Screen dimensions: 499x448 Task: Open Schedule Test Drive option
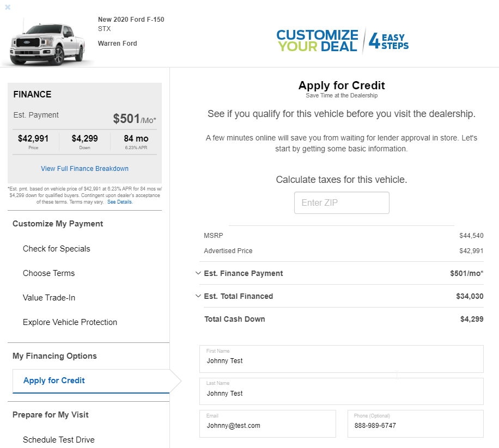pos(58,439)
